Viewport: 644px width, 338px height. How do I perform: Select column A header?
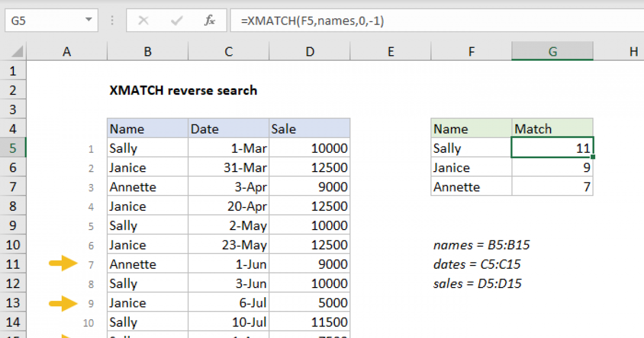67,51
